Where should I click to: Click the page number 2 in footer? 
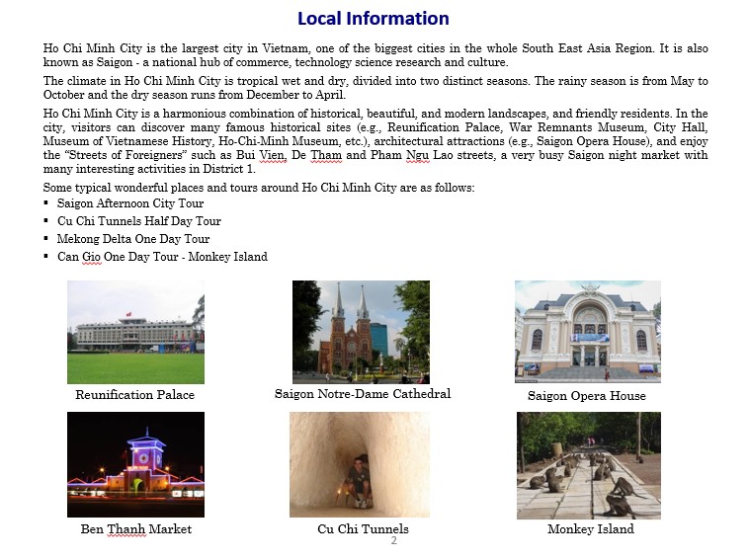(x=393, y=540)
